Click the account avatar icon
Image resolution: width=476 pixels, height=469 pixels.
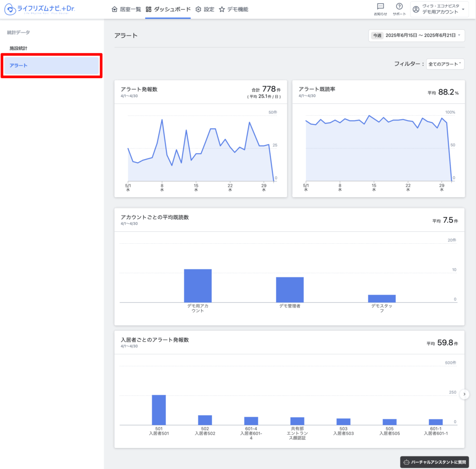click(x=416, y=9)
